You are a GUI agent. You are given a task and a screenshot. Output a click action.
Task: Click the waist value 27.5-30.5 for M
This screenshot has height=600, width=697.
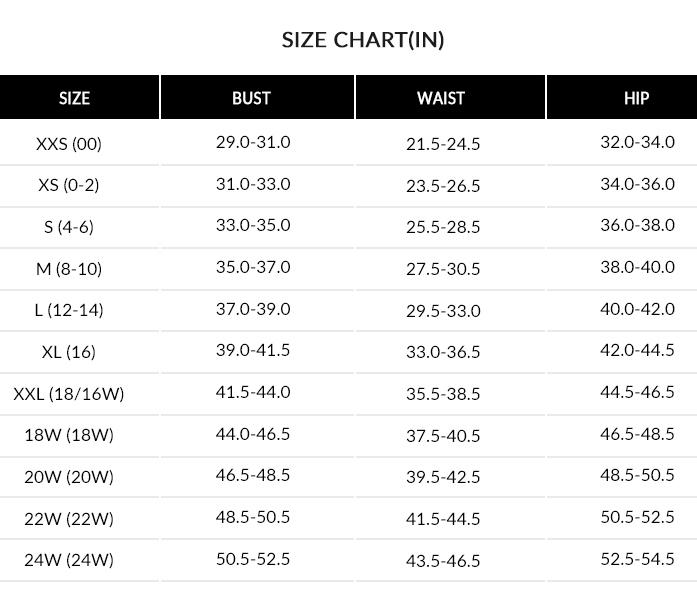coord(443,269)
